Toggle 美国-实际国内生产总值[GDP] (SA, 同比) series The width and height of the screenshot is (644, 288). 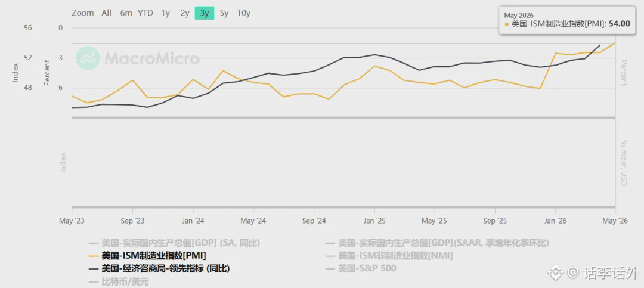[175, 243]
